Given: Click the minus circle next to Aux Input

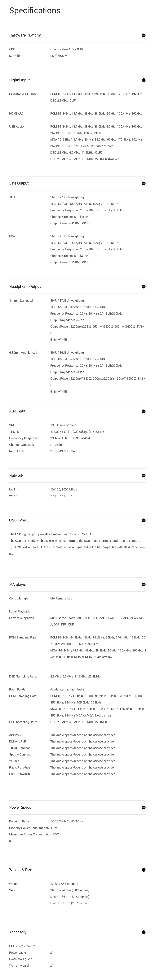Looking at the screenshot, I should coord(144,411).
